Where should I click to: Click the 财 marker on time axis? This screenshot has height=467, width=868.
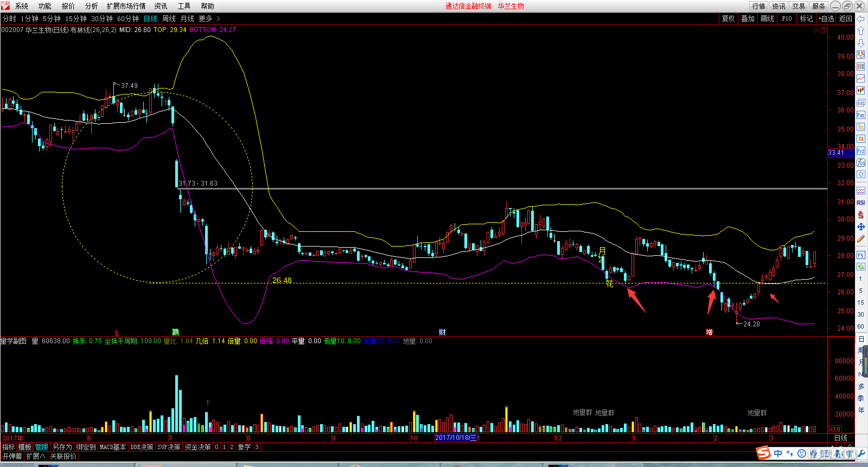pos(442,332)
